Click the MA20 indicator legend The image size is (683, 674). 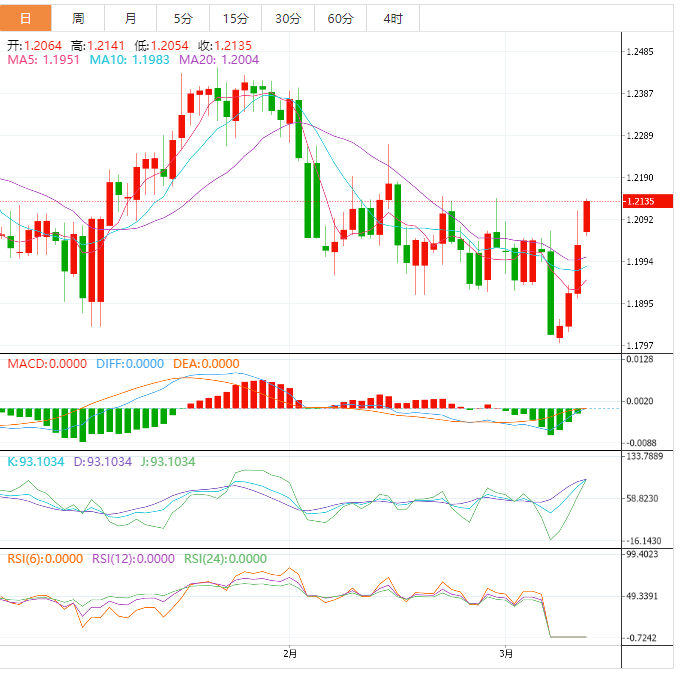[218, 60]
